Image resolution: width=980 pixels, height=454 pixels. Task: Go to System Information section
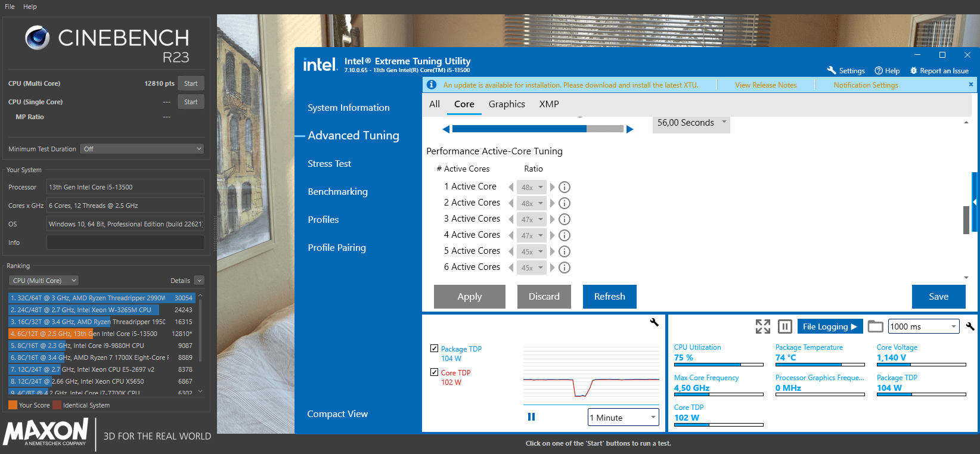click(x=349, y=107)
